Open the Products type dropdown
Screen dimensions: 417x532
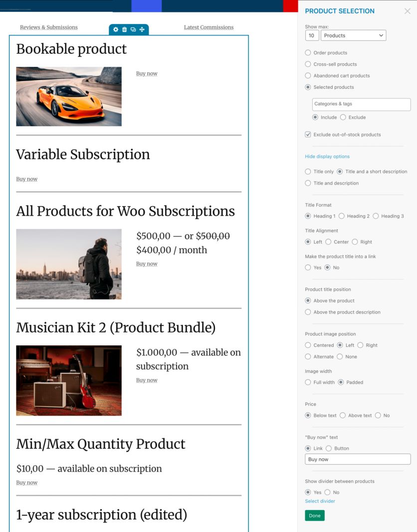pyautogui.click(x=353, y=35)
